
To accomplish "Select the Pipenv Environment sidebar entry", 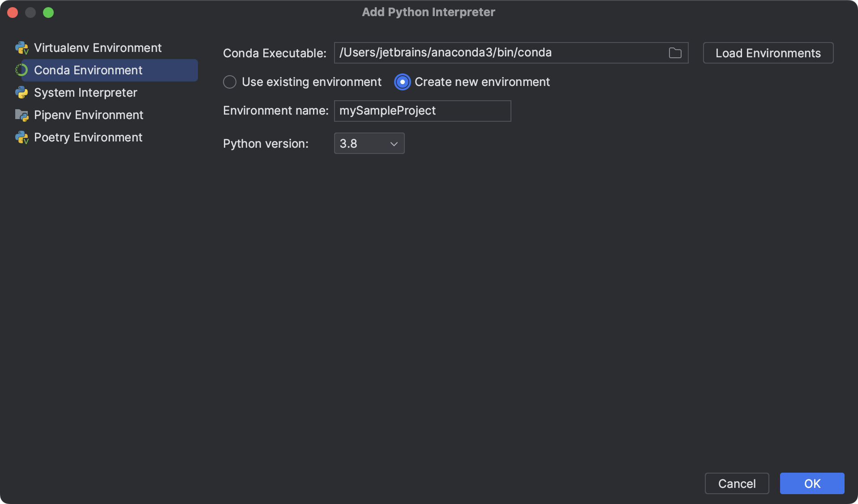I will [88, 115].
